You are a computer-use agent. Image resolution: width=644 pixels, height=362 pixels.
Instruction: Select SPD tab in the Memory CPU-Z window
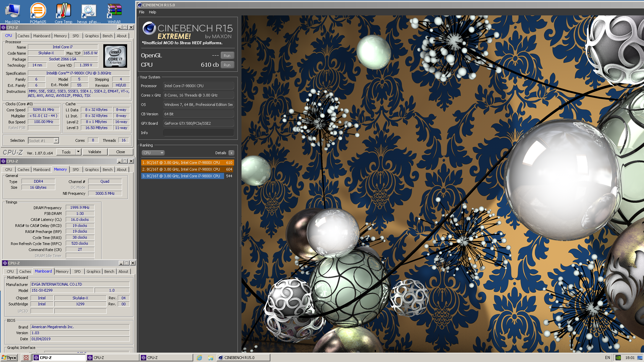76,170
